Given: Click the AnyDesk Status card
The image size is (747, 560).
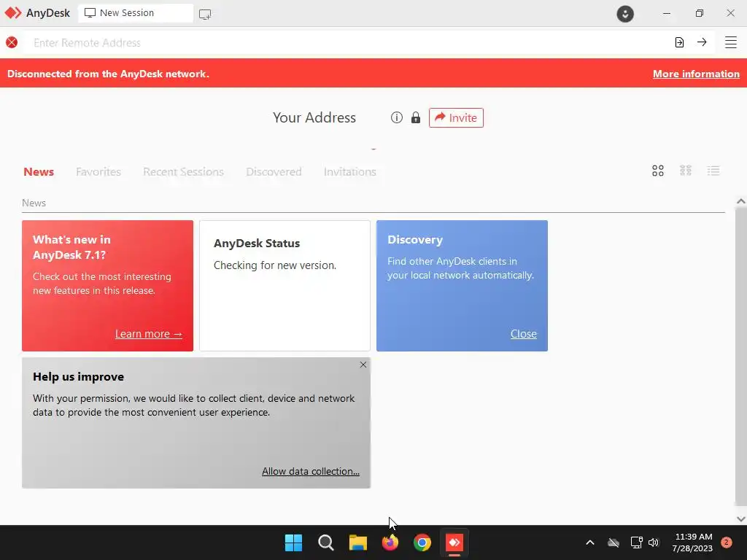Looking at the screenshot, I should [x=285, y=286].
